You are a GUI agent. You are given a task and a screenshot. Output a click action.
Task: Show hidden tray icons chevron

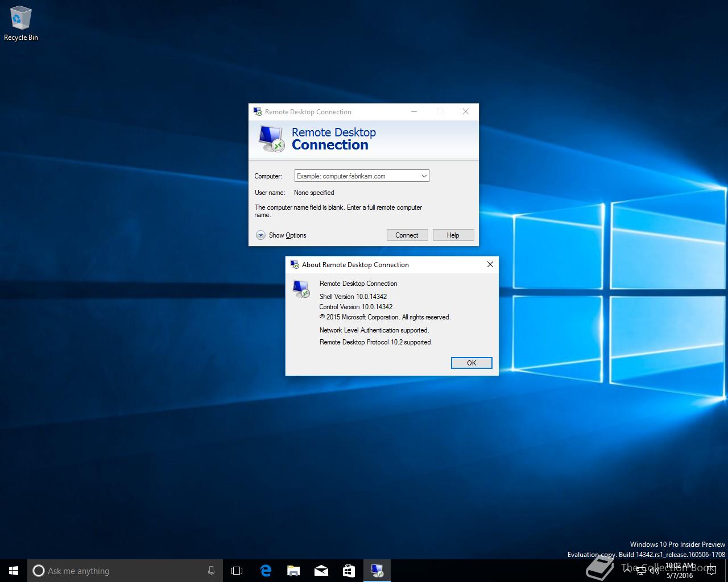pyautogui.click(x=627, y=571)
